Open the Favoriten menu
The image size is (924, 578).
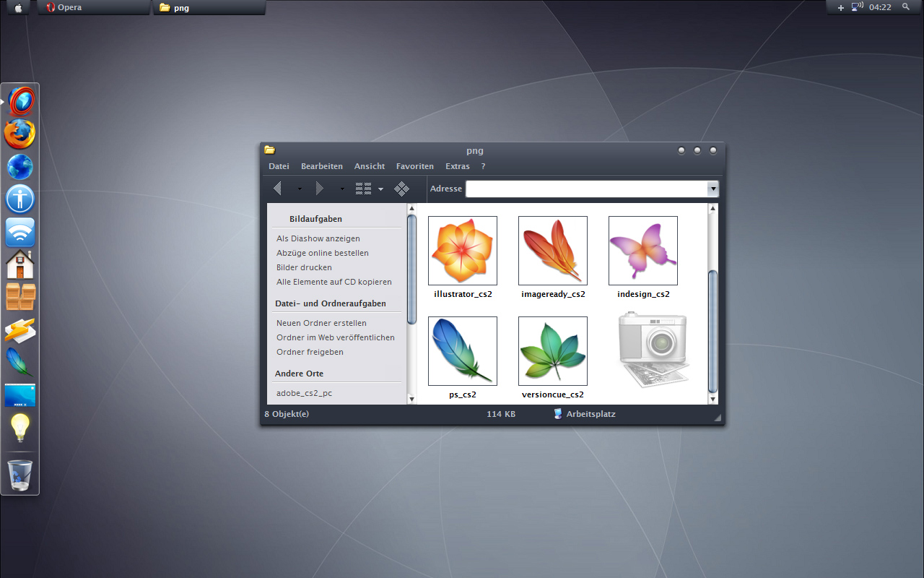[x=415, y=166]
